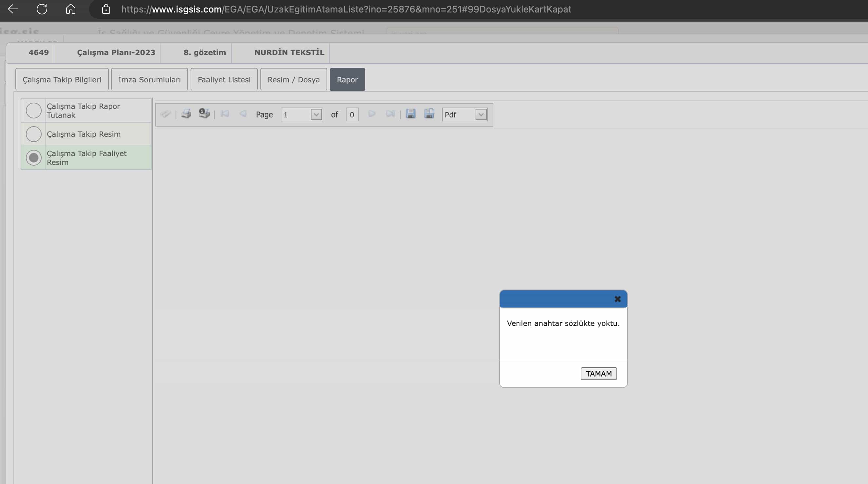Go to next report page

[x=372, y=114]
